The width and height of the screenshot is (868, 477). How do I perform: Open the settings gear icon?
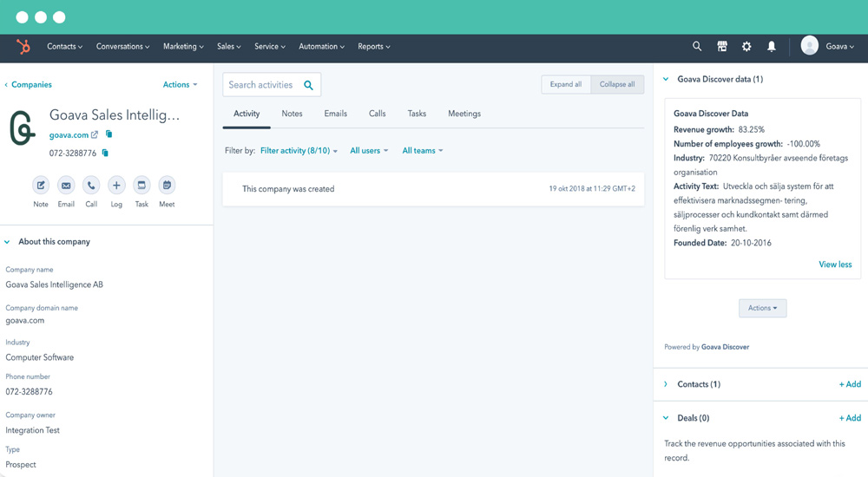pos(746,47)
